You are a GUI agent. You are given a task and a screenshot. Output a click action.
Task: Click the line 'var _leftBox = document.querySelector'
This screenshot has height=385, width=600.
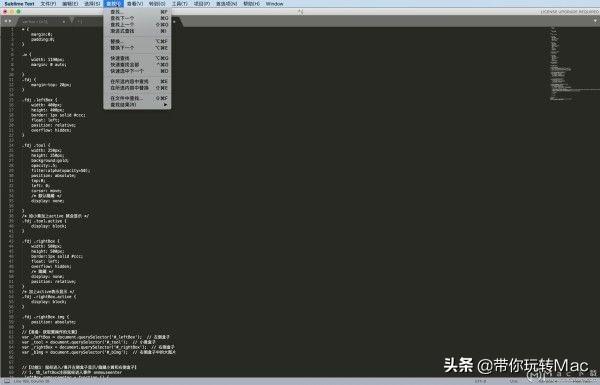(96, 337)
